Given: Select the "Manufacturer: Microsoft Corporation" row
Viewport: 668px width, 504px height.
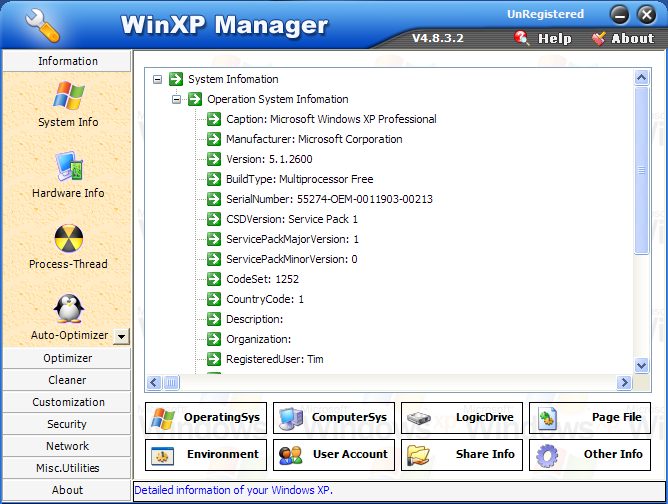Looking at the screenshot, I should pyautogui.click(x=314, y=139).
